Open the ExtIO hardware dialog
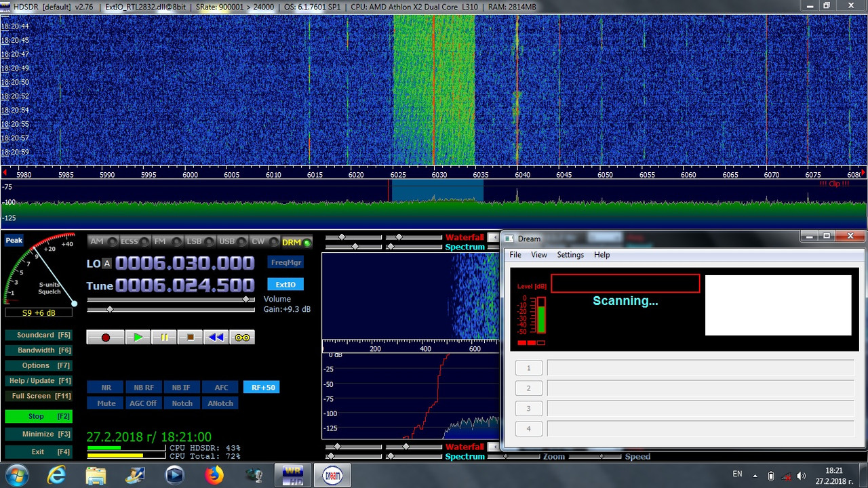868x488 pixels. point(285,285)
